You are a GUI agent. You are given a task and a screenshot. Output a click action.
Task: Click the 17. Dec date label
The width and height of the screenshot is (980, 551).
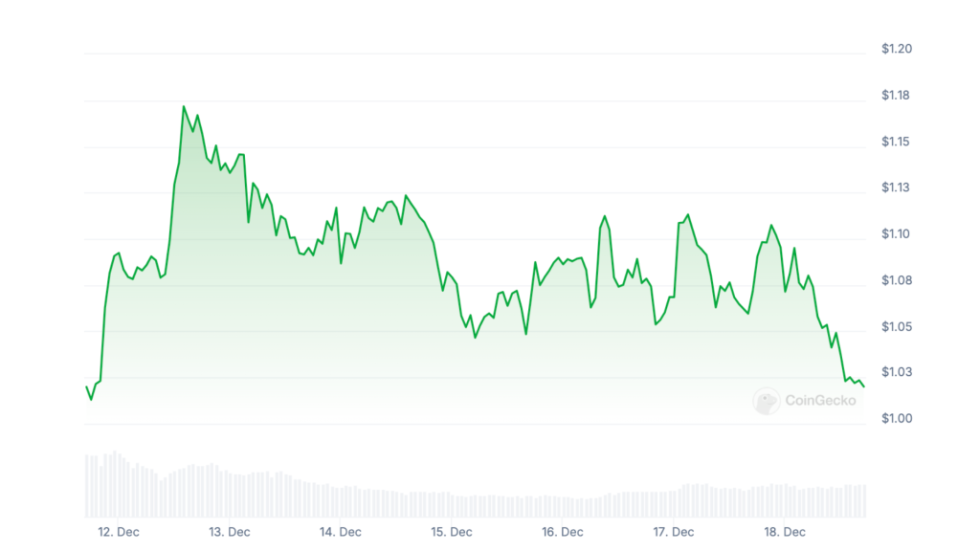674,532
